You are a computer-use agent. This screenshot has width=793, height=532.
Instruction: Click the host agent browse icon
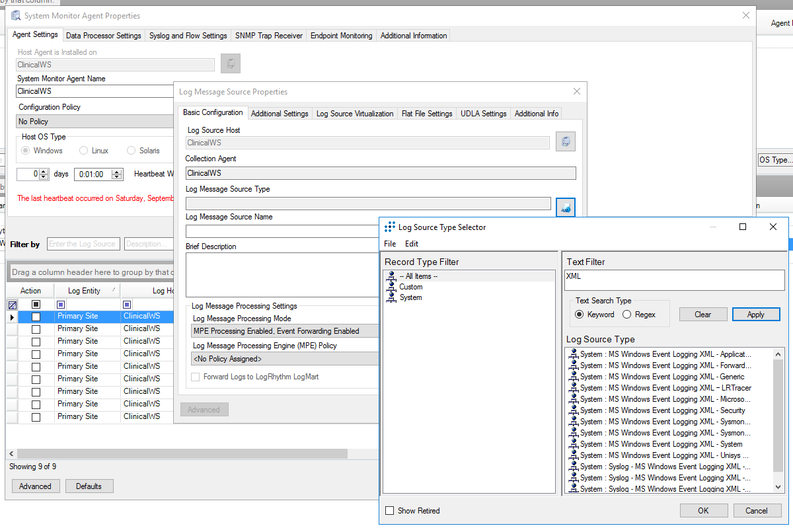[x=231, y=63]
